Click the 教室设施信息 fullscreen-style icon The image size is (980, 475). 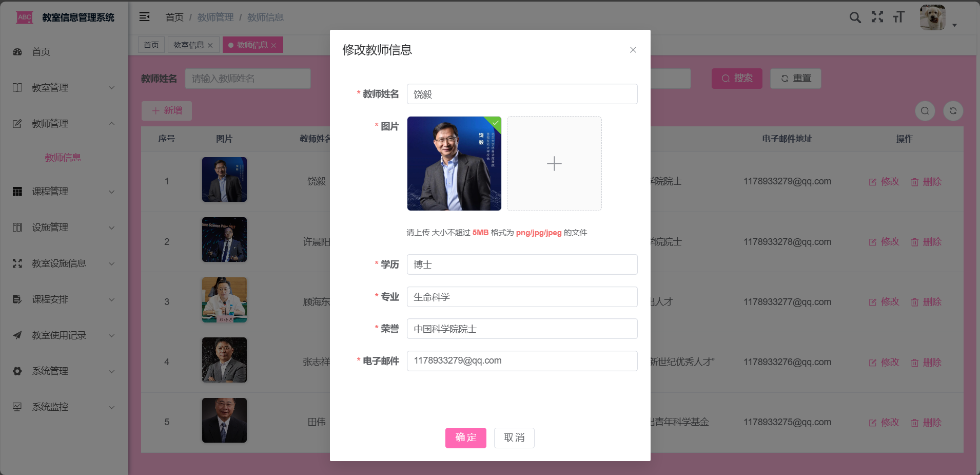(x=17, y=263)
